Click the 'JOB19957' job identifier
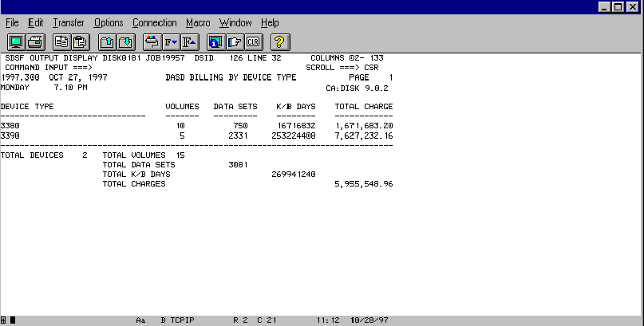 [165, 58]
